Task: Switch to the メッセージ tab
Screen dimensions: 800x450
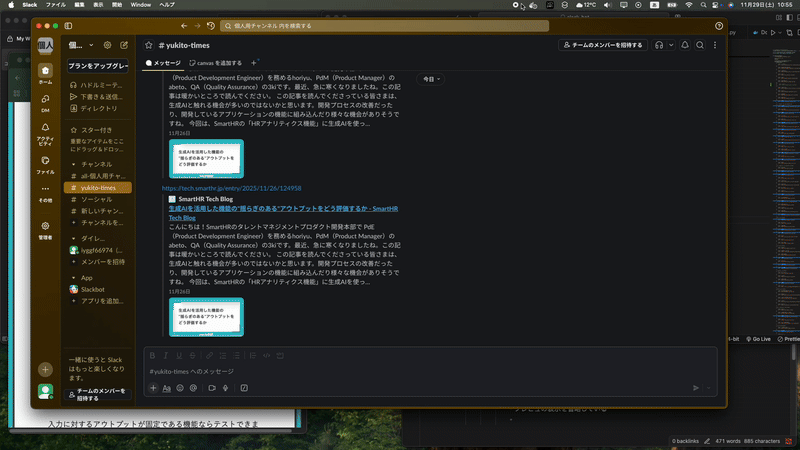Action: coord(164,63)
